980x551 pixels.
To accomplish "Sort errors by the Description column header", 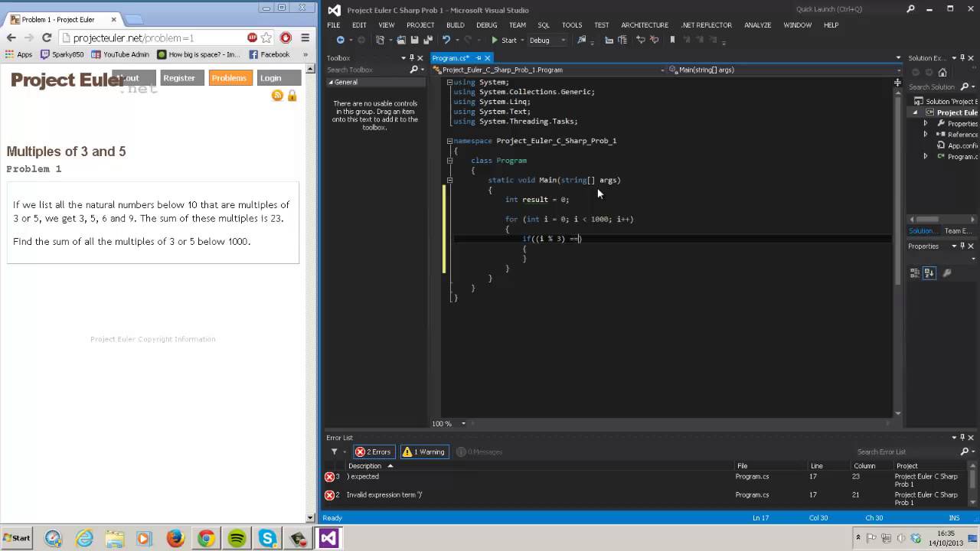I will 364,465.
